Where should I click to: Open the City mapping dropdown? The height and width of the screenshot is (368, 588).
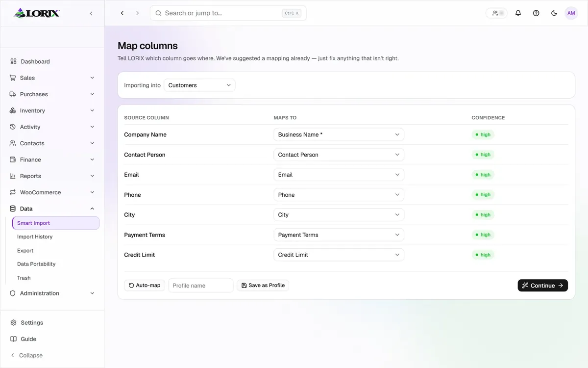click(x=339, y=214)
